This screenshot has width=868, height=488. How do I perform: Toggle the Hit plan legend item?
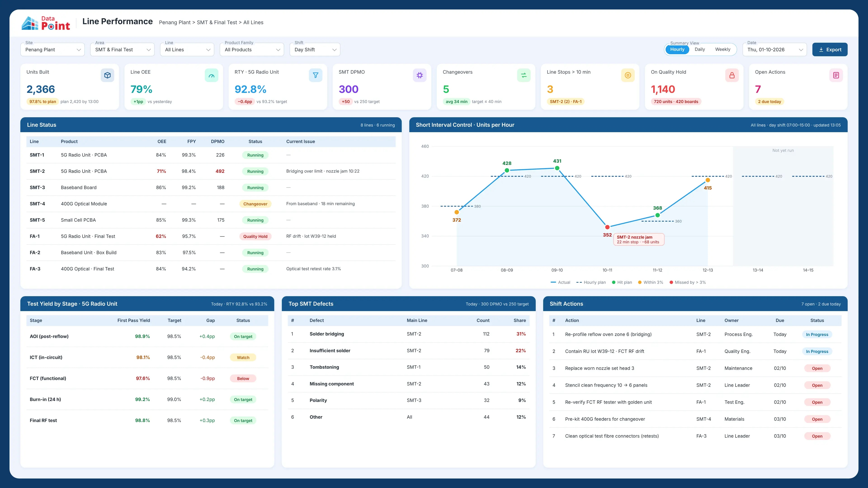coord(622,282)
